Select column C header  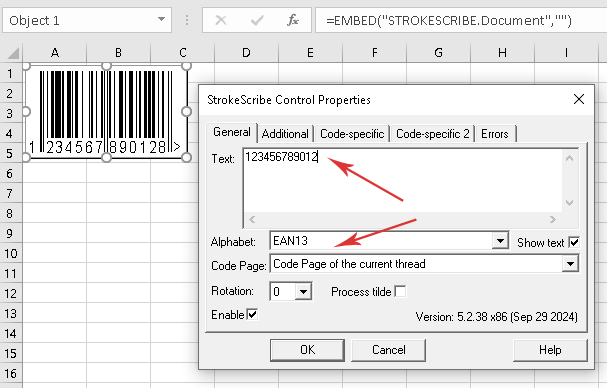point(183,53)
